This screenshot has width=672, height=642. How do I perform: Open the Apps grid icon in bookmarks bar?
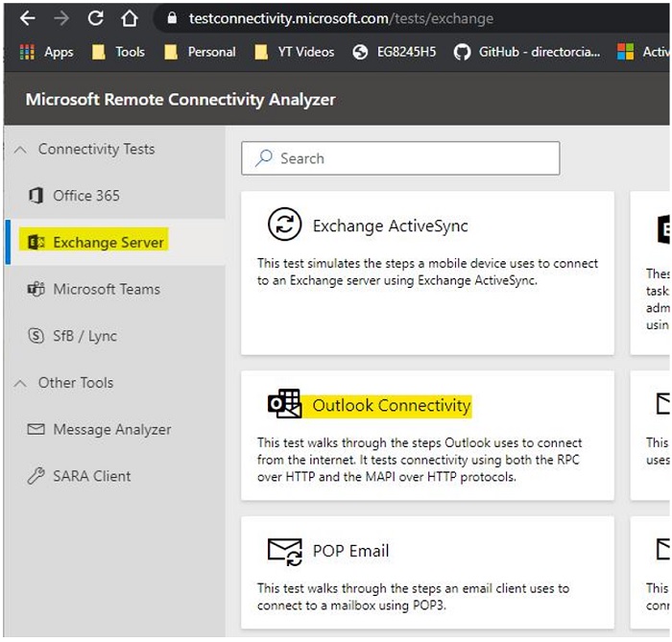point(27,52)
